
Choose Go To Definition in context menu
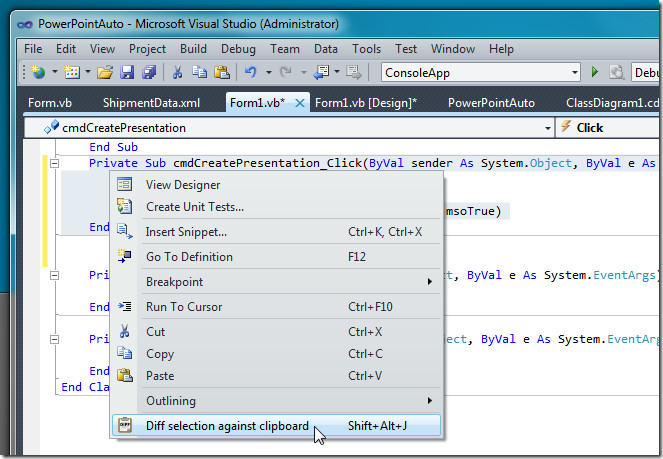click(277, 257)
